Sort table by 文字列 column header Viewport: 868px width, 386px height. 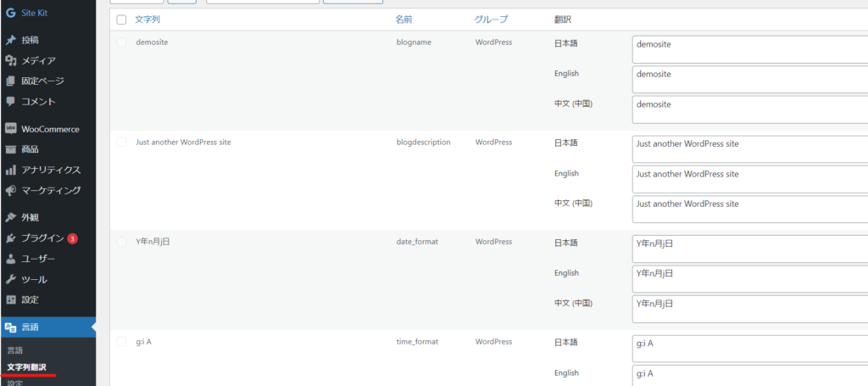pyautogui.click(x=150, y=19)
